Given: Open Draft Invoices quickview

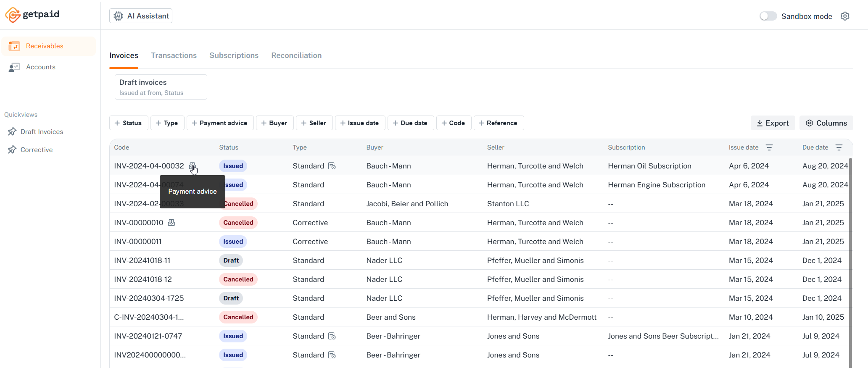Looking at the screenshot, I should point(42,131).
